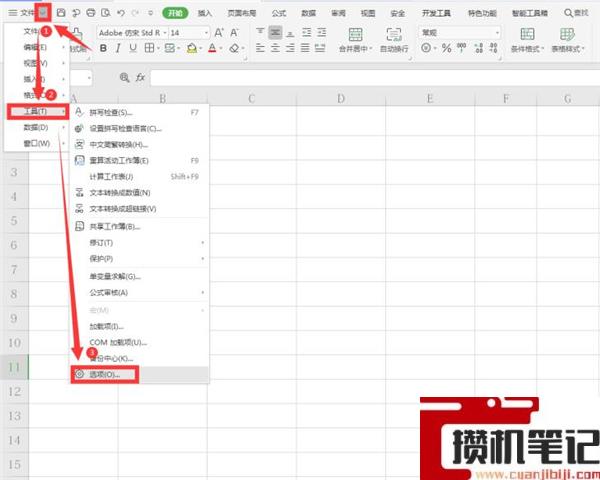Open the font size dropdown showing 14
The image size is (600, 480).
click(x=207, y=33)
